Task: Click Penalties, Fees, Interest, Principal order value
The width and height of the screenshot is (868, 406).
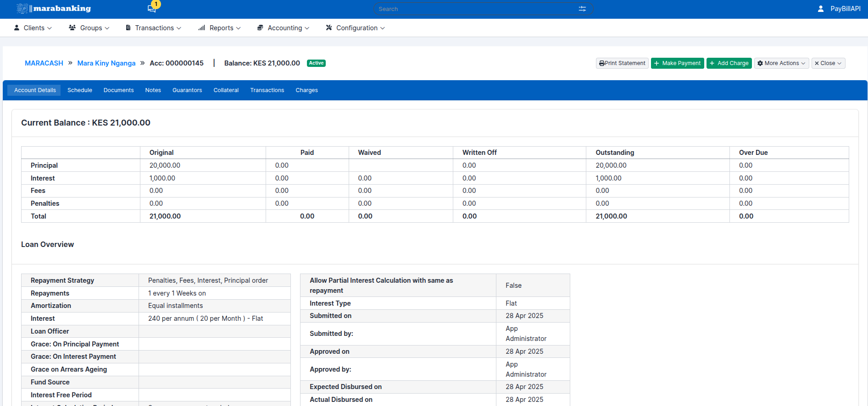Action: coord(208,280)
